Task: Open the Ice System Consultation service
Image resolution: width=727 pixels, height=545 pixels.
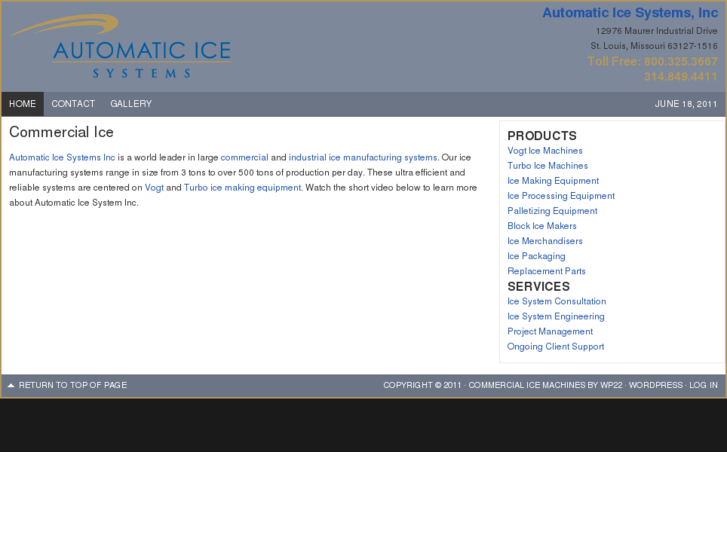Action: tap(556, 301)
